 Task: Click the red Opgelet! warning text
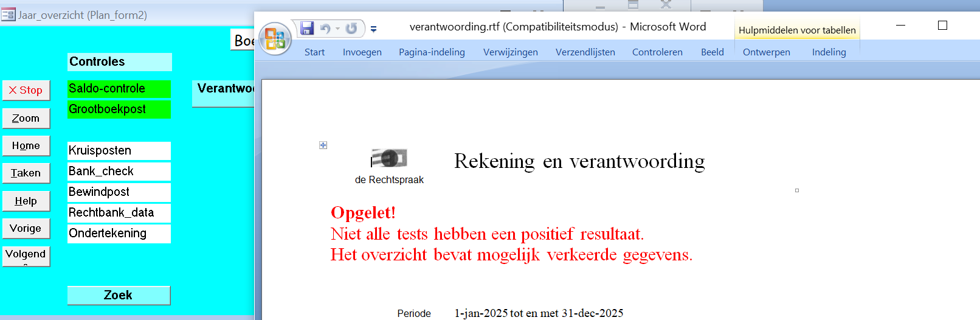[363, 213]
